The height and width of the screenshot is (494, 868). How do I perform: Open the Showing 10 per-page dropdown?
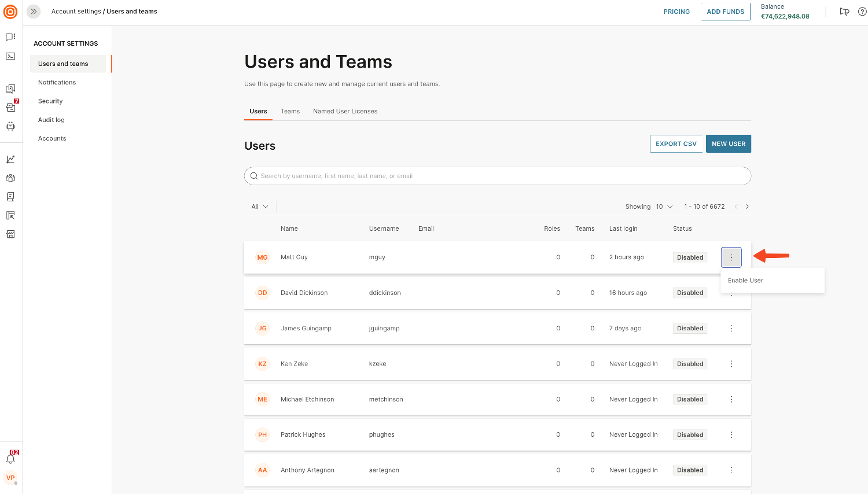(664, 207)
